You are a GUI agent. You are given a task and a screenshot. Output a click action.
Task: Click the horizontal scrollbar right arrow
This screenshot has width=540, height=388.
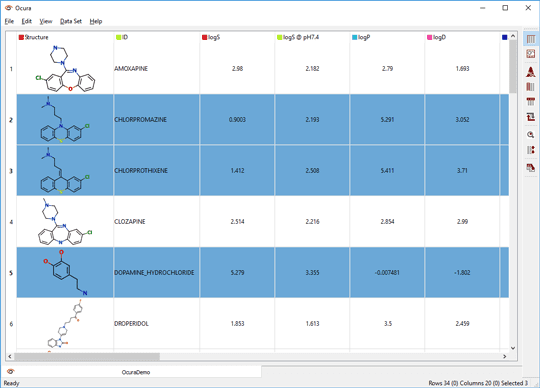click(x=505, y=356)
